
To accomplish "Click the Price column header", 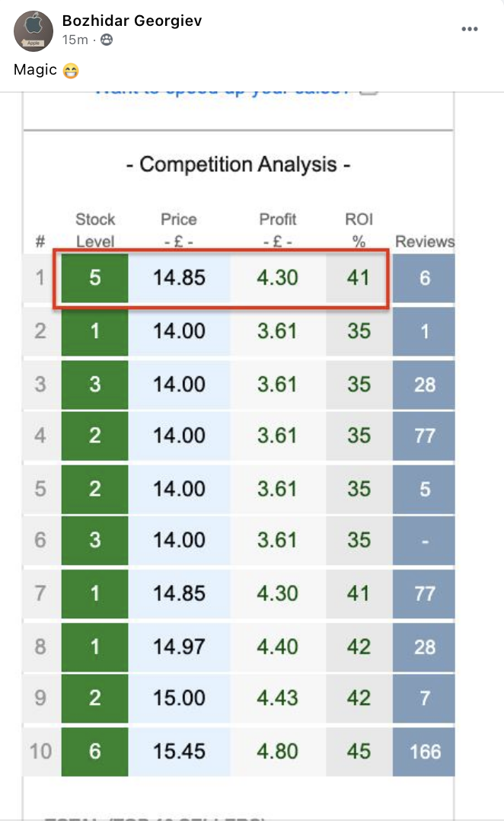I will pos(179,230).
